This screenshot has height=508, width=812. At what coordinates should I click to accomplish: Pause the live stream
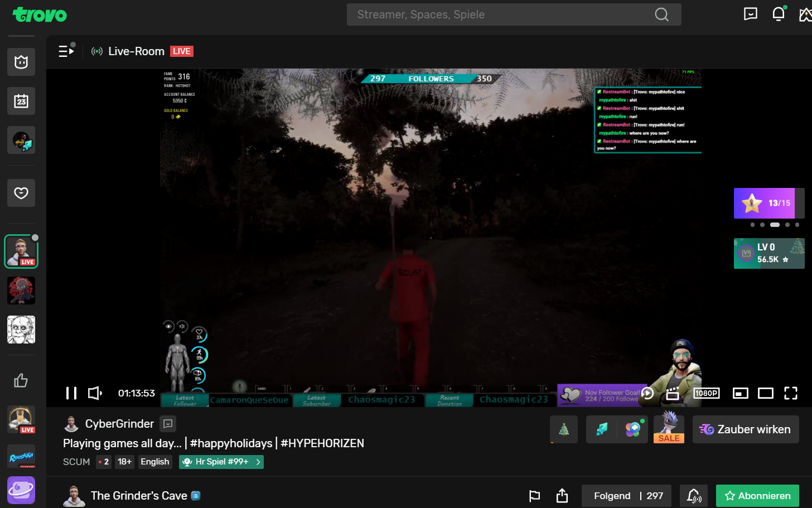click(71, 393)
